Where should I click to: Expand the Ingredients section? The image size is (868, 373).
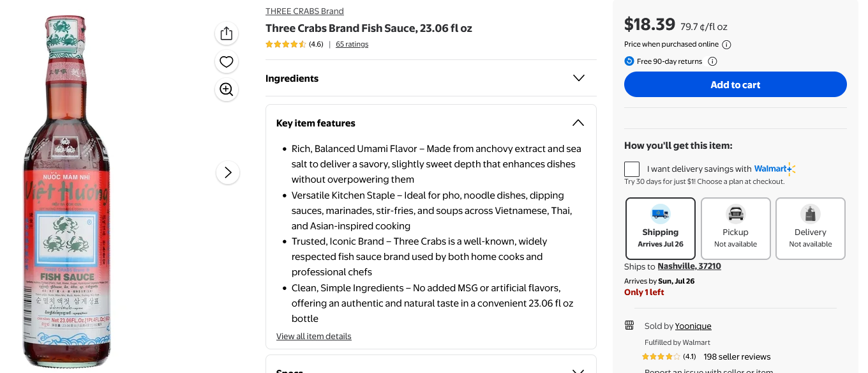click(431, 78)
